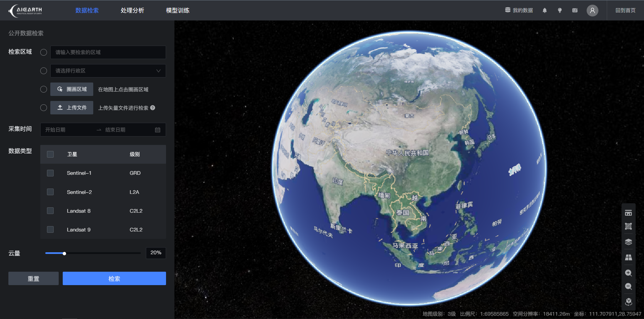Click 中华人民共和国 label on globe
644x319 pixels.
pyautogui.click(x=407, y=153)
